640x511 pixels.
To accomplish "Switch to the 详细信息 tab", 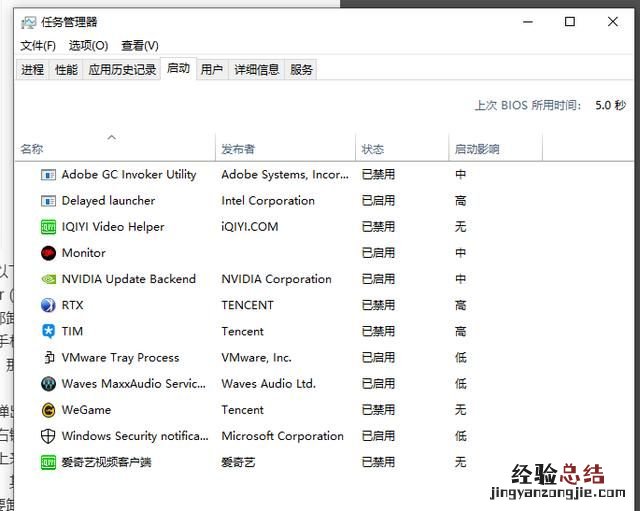I will [257, 70].
